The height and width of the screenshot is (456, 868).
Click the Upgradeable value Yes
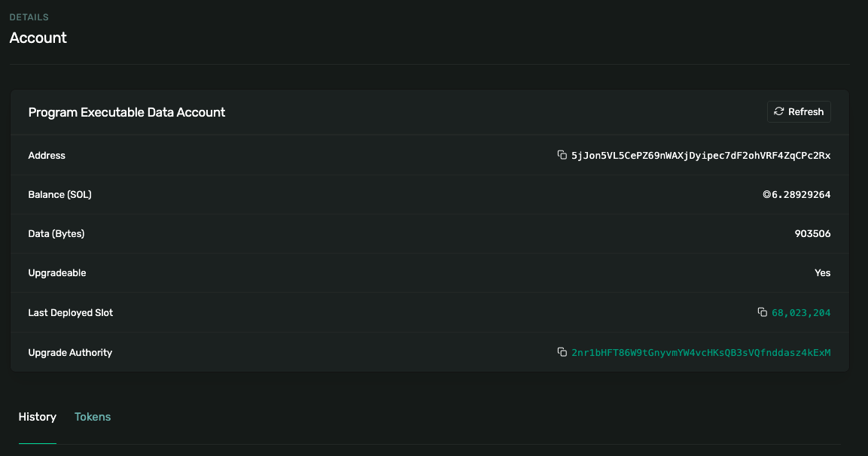(822, 273)
